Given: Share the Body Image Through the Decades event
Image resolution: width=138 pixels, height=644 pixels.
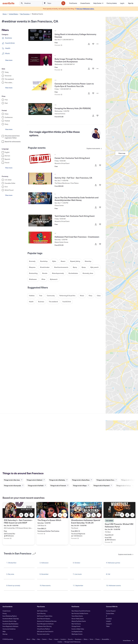Looking at the screenshot, I should (x=89, y=68).
